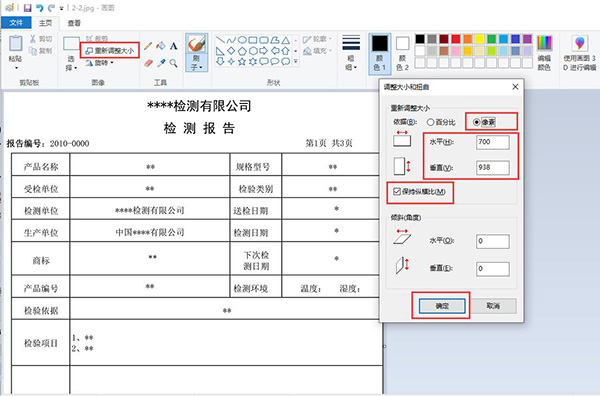Click the horizontal 水平 resize input field

click(x=493, y=142)
